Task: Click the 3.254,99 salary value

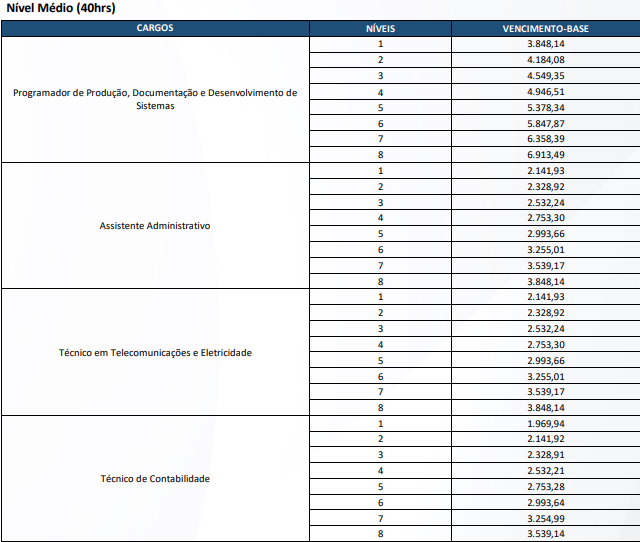Action: pyautogui.click(x=546, y=518)
